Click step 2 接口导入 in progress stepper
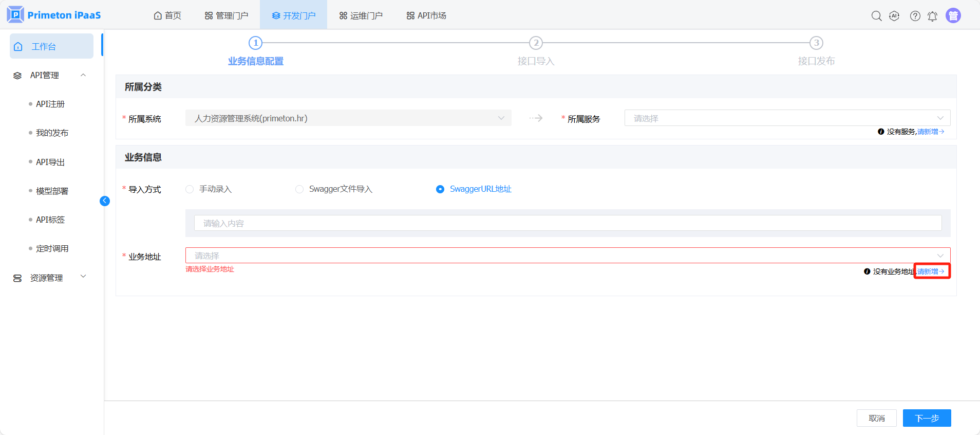The width and height of the screenshot is (980, 435). (x=536, y=43)
